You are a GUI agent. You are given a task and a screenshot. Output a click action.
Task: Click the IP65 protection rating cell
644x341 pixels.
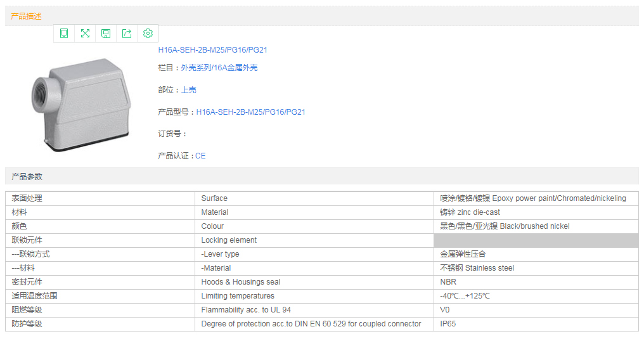coord(448,324)
